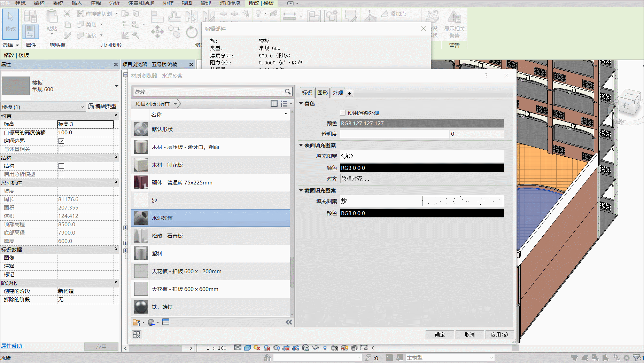Click the detail level icon on the view bar
This screenshot has height=363, width=644.
(238, 348)
